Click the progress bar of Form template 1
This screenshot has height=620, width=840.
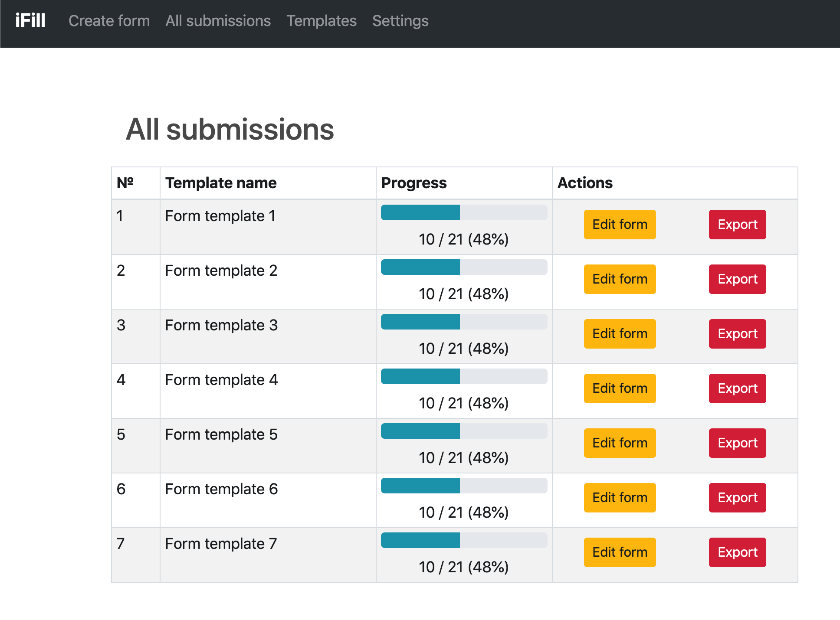[463, 212]
